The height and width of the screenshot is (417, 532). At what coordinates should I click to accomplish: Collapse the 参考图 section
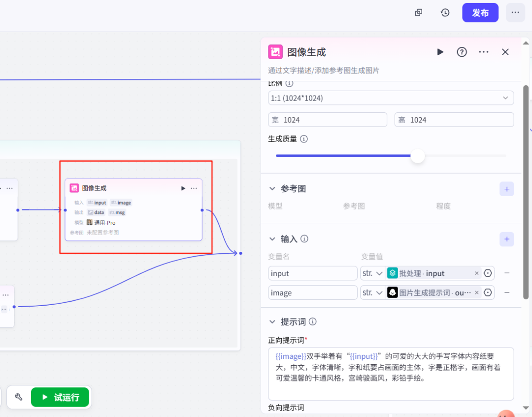point(272,188)
